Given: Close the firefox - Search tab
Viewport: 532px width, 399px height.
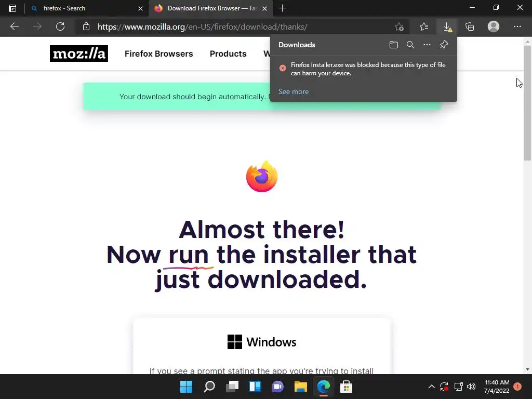Looking at the screenshot, I should click(x=140, y=8).
